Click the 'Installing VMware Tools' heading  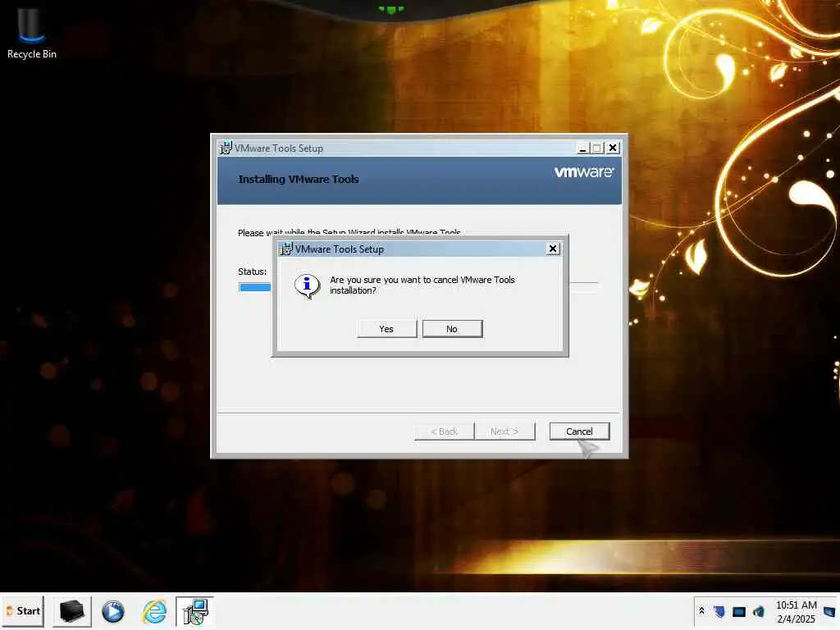(299, 180)
